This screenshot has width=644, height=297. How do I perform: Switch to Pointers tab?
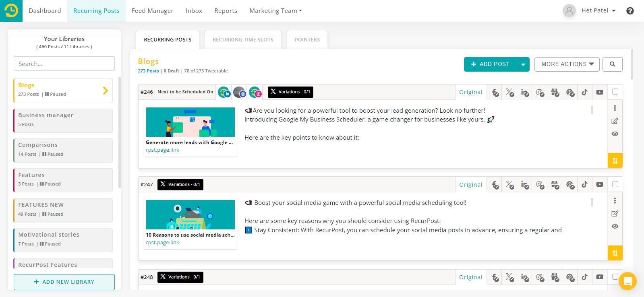307,40
